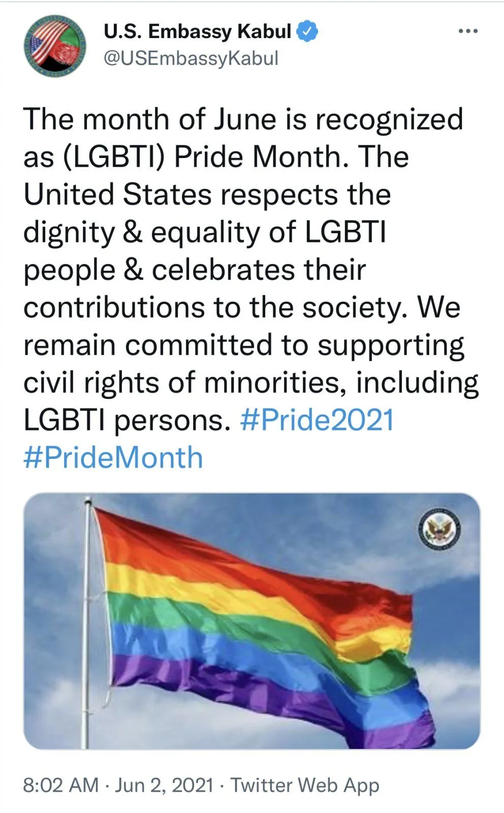Click the Jun 2, 2021 date
Image resolution: width=504 pixels, height=813 pixels.
click(x=164, y=785)
